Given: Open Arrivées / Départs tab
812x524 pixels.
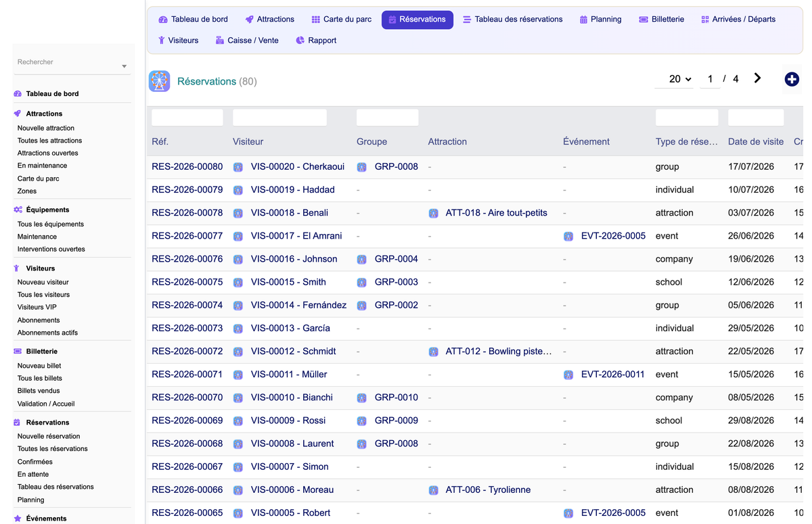Looking at the screenshot, I should [x=738, y=20].
